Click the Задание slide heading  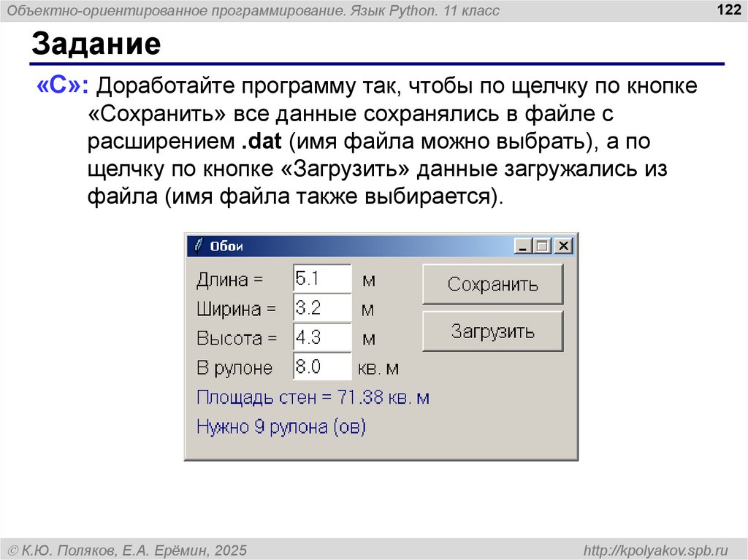click(96, 45)
